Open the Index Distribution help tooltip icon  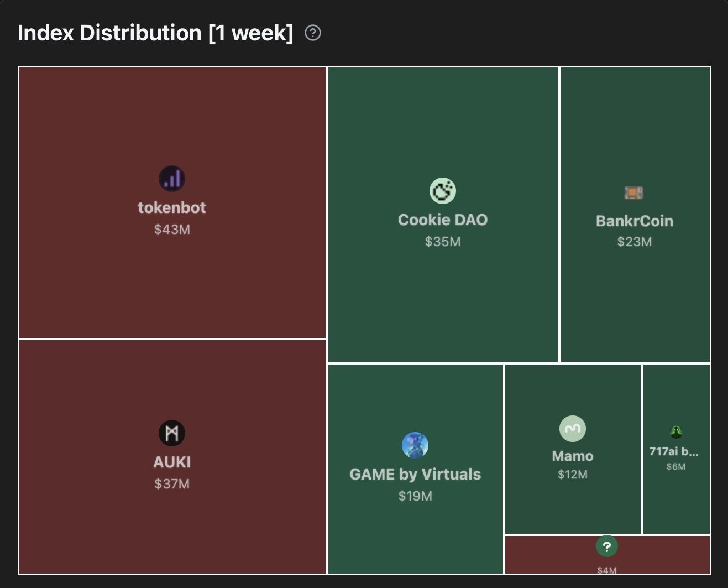coord(313,33)
